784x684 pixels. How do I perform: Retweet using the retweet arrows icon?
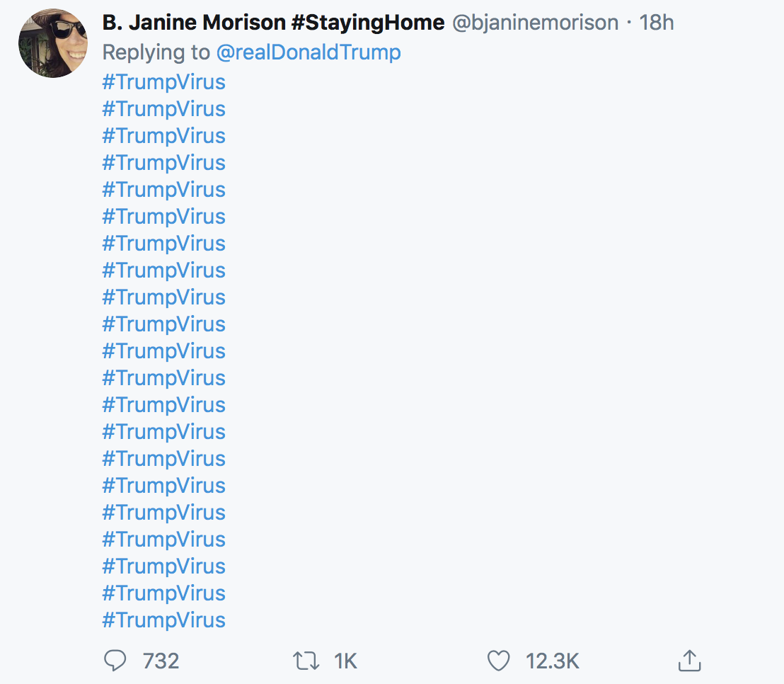click(x=305, y=661)
